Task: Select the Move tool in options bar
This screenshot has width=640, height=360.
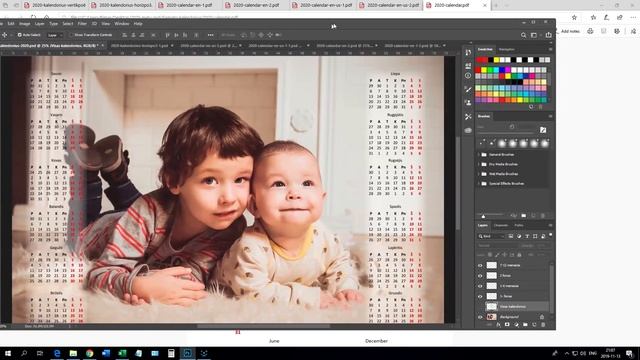Action: pos(4,35)
